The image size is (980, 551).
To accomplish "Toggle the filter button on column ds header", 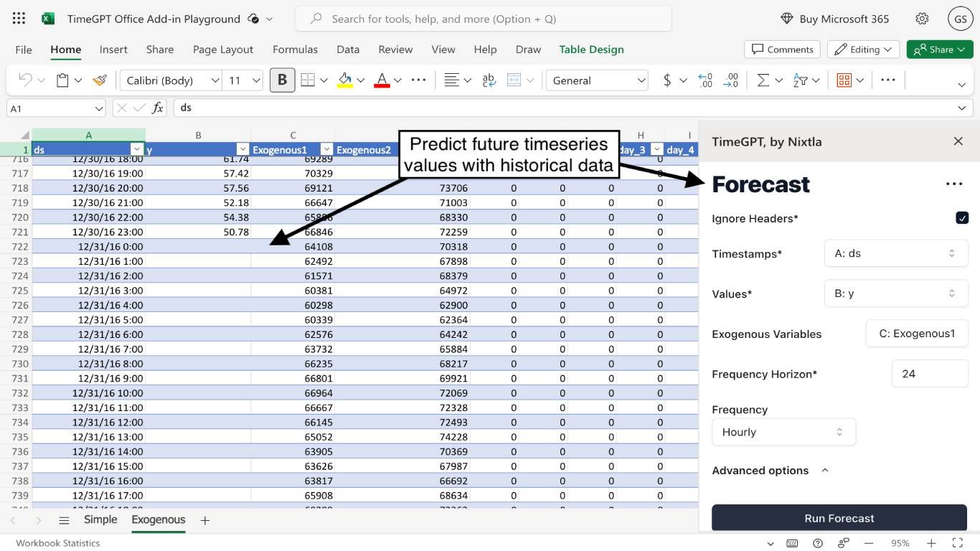I will (137, 150).
